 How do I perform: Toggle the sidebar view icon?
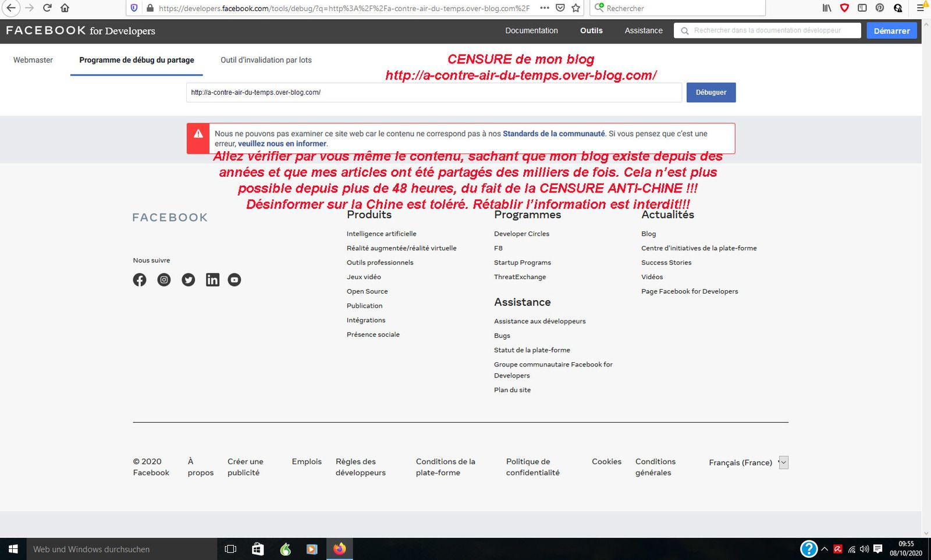pyautogui.click(x=862, y=8)
